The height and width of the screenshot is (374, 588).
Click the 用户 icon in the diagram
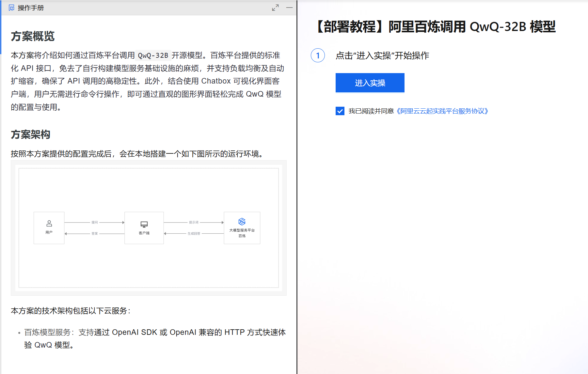point(49,224)
